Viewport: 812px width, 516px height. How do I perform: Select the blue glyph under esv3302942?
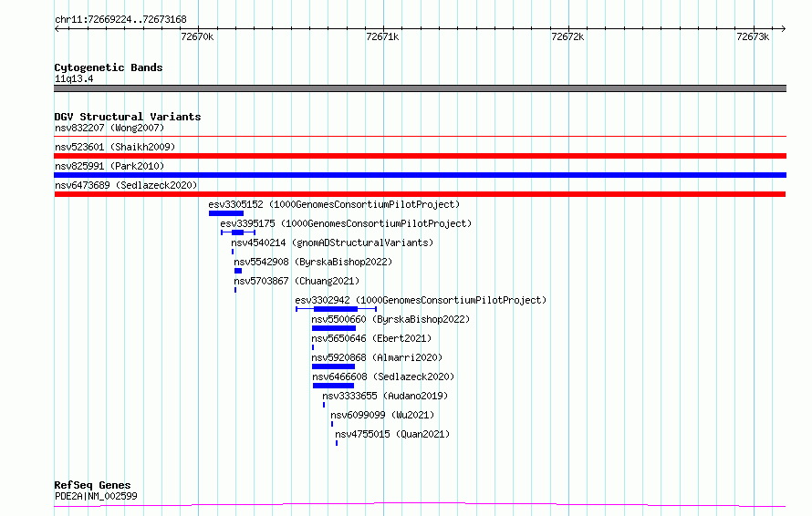[x=336, y=309]
